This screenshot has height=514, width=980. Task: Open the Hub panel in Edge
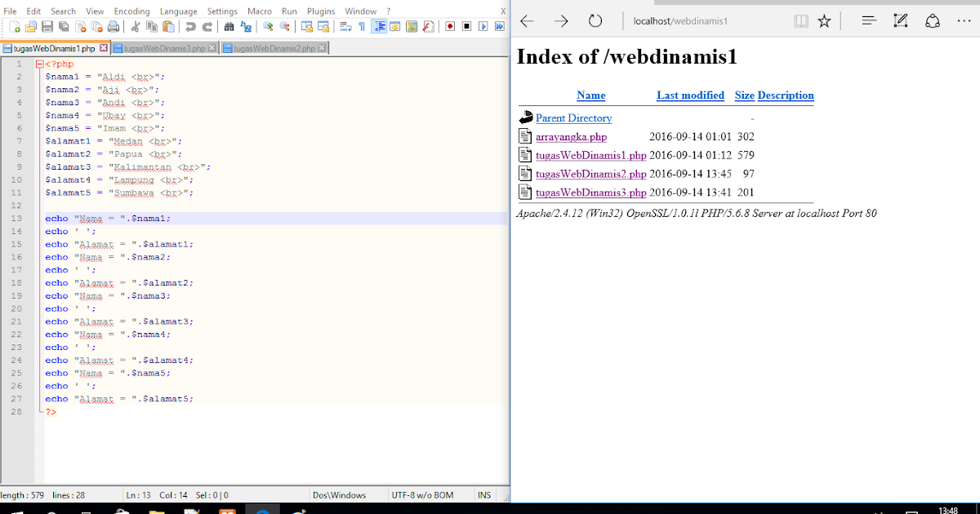pos(869,21)
